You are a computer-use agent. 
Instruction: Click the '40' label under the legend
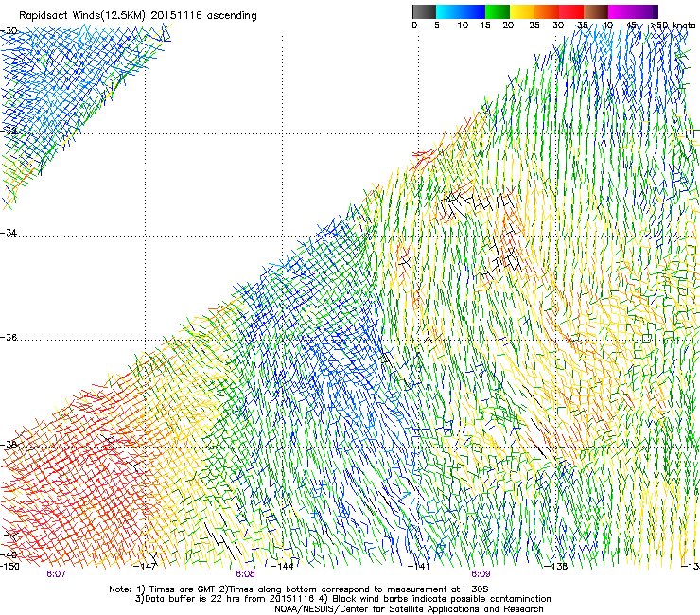coord(607,26)
